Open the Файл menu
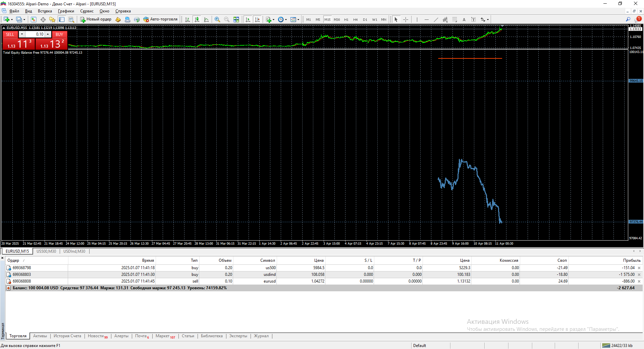The width and height of the screenshot is (644, 349). [x=14, y=11]
